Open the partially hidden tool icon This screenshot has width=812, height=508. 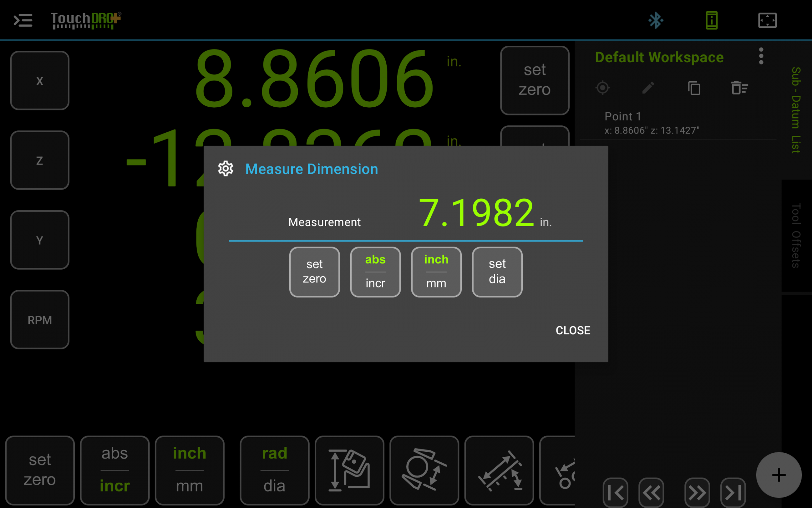click(558, 470)
